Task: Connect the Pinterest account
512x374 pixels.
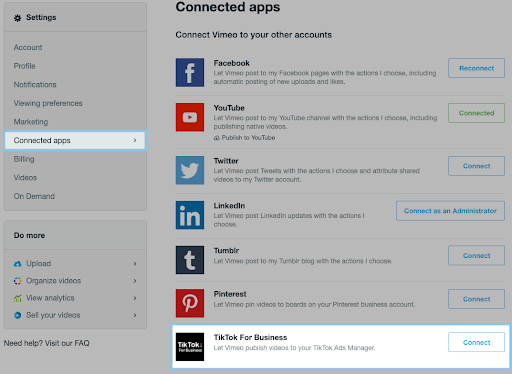Action: pos(476,299)
